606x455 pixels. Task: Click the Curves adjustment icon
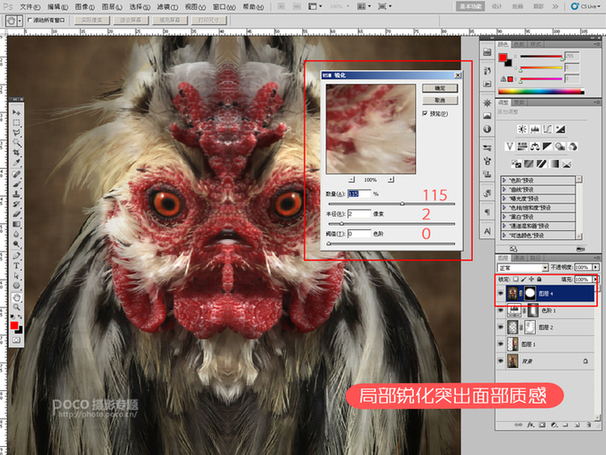549,131
